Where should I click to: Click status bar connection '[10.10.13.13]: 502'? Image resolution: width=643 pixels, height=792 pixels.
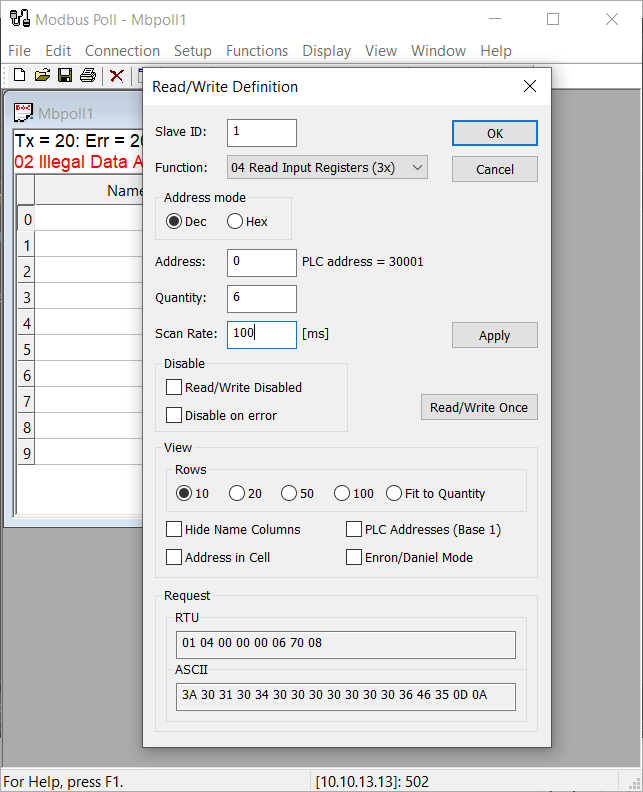(372, 781)
